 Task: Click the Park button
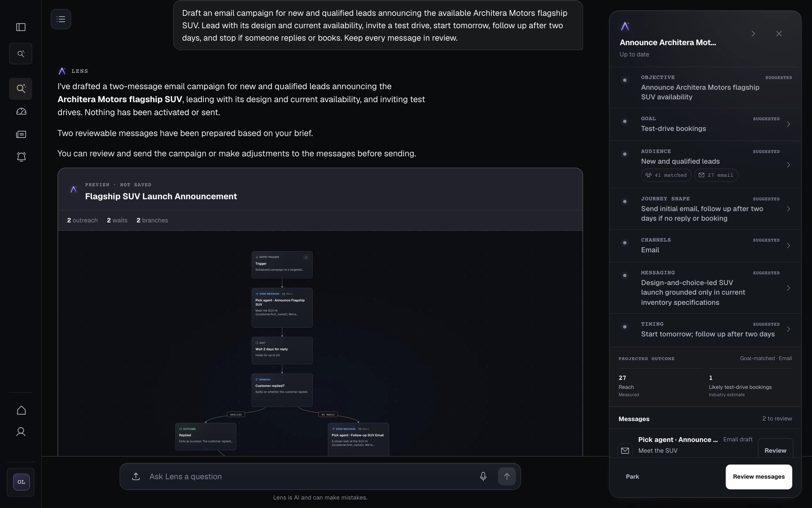coord(632,477)
